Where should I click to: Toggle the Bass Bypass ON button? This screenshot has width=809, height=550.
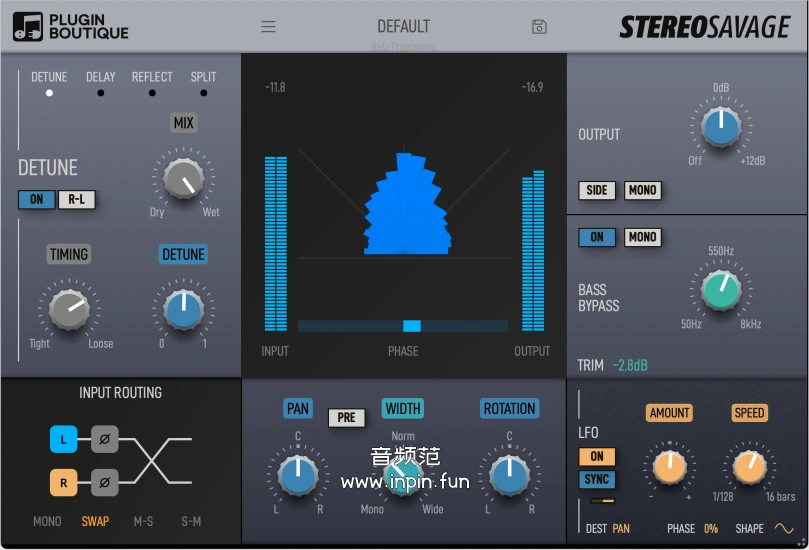[597, 237]
